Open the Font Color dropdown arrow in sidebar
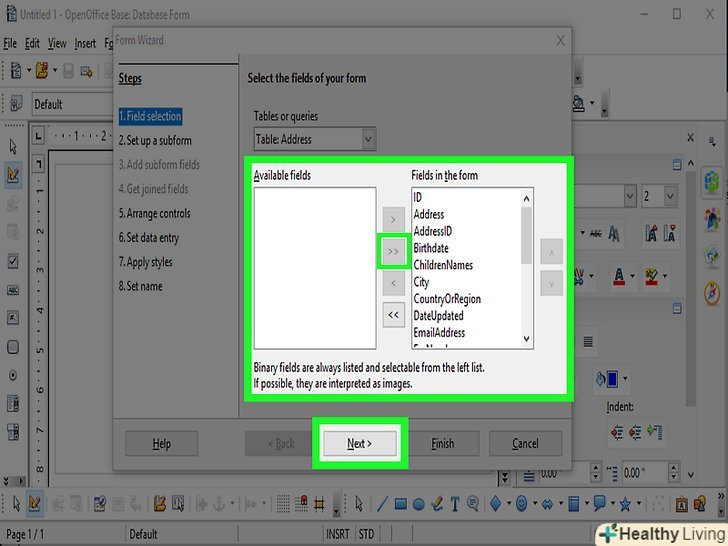Image resolution: width=728 pixels, height=546 pixels. (x=632, y=276)
